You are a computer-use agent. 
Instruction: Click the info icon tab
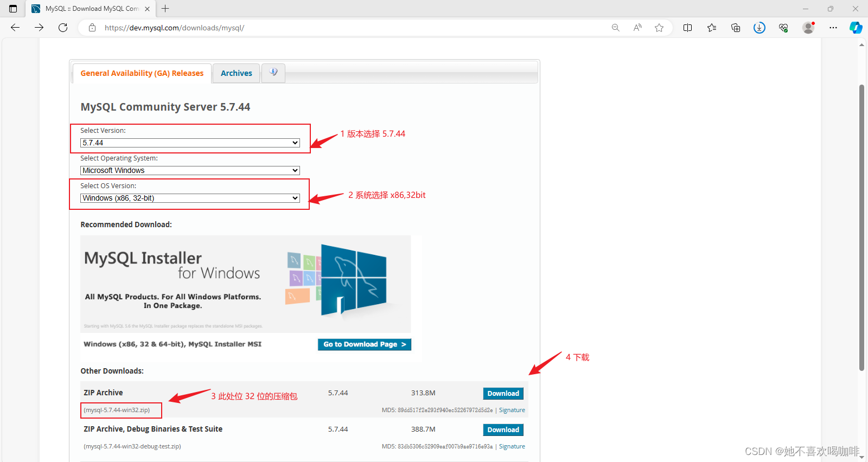point(273,73)
